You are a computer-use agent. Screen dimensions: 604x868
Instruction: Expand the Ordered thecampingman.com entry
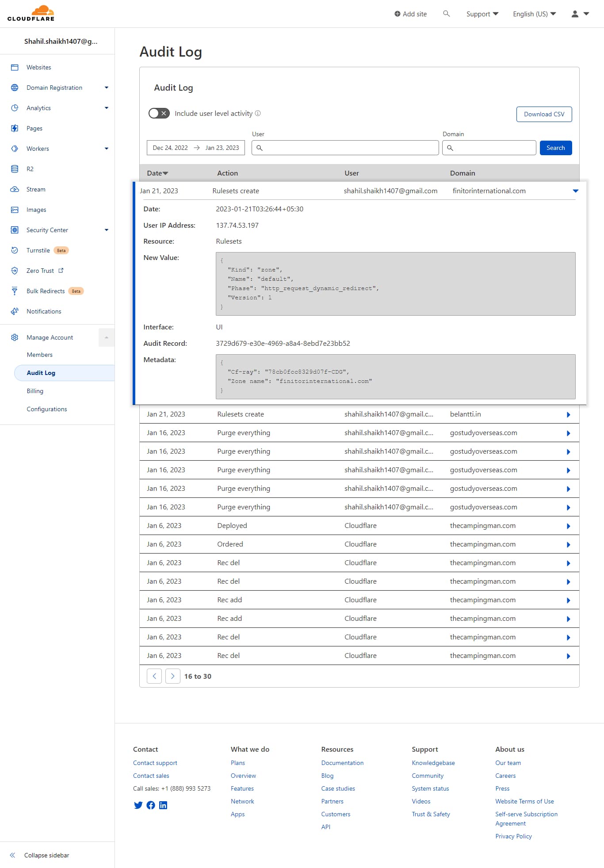569,544
